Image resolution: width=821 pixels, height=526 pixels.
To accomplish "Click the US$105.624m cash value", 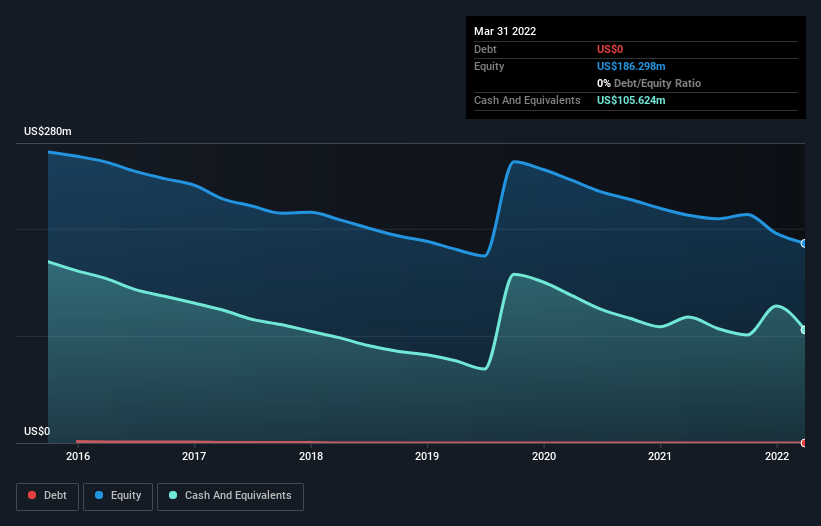I will pyautogui.click(x=631, y=100).
